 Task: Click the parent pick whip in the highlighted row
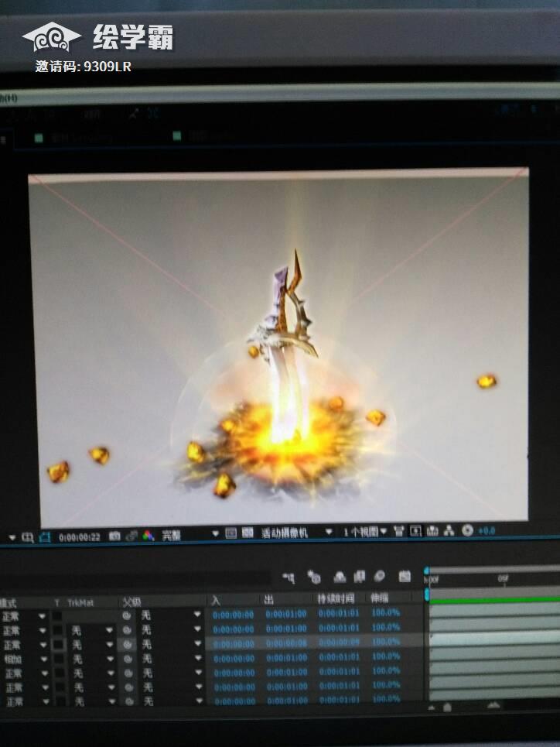(127, 645)
